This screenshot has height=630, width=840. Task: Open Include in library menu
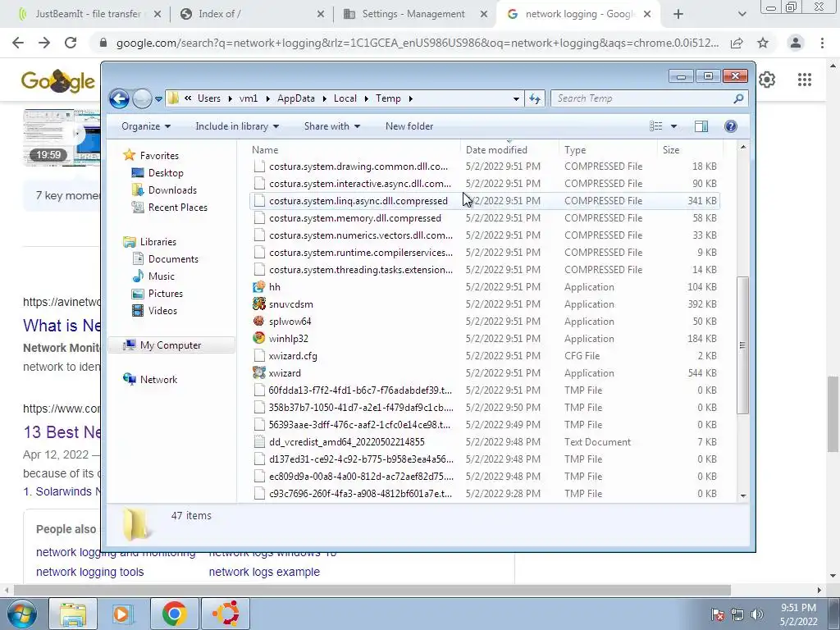[x=237, y=126]
